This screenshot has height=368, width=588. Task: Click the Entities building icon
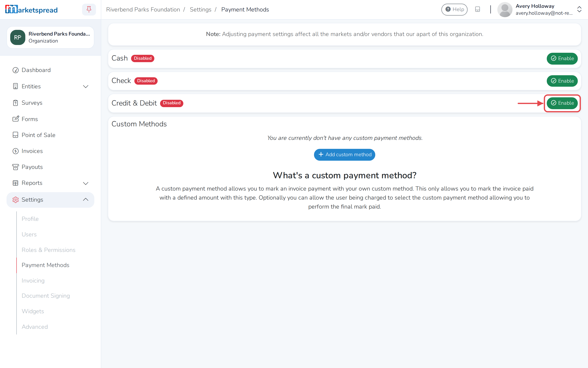click(x=16, y=86)
